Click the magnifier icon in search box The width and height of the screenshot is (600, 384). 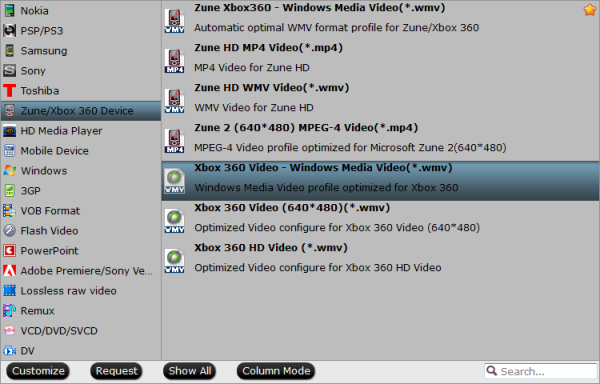492,370
